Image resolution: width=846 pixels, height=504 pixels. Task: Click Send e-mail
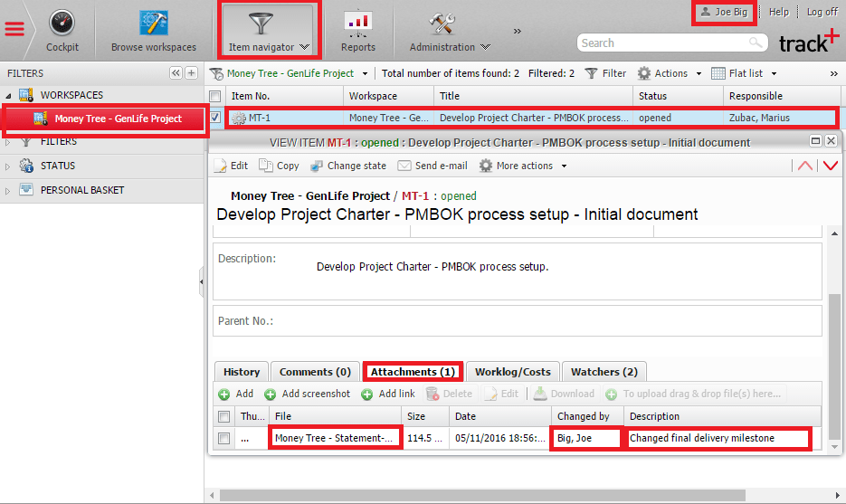[x=433, y=166]
